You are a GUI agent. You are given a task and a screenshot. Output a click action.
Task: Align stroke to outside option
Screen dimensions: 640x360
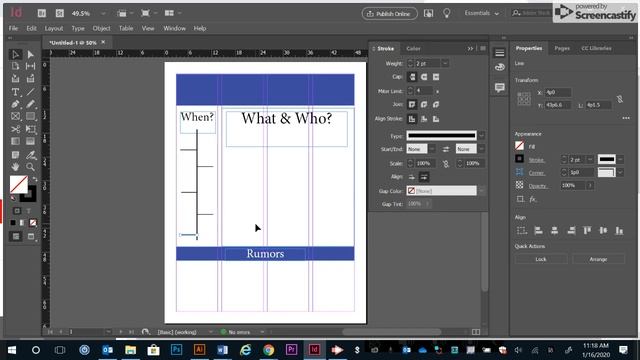pyautogui.click(x=436, y=119)
